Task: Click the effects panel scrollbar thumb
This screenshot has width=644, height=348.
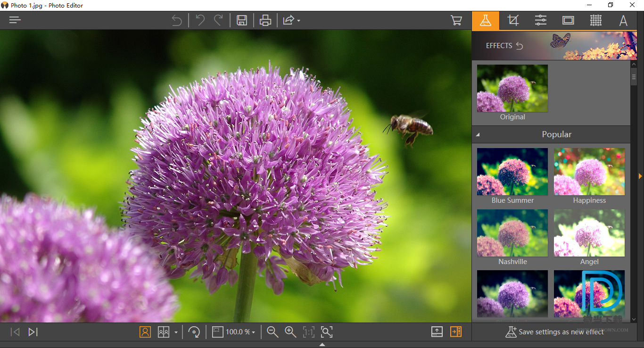Action: (x=634, y=76)
